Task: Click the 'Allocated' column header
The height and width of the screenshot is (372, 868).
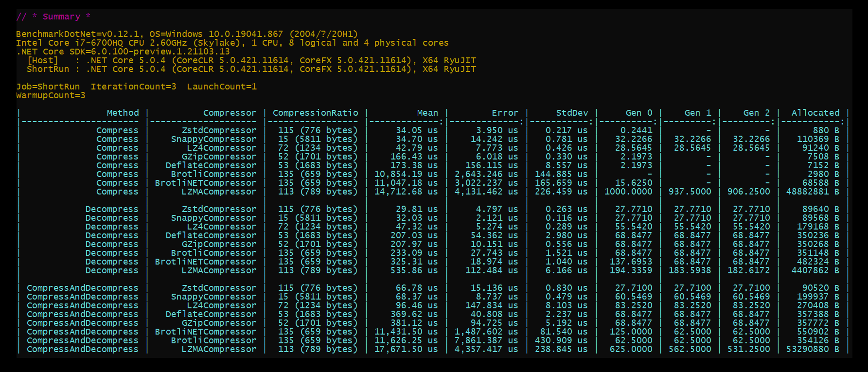Action: pos(815,113)
